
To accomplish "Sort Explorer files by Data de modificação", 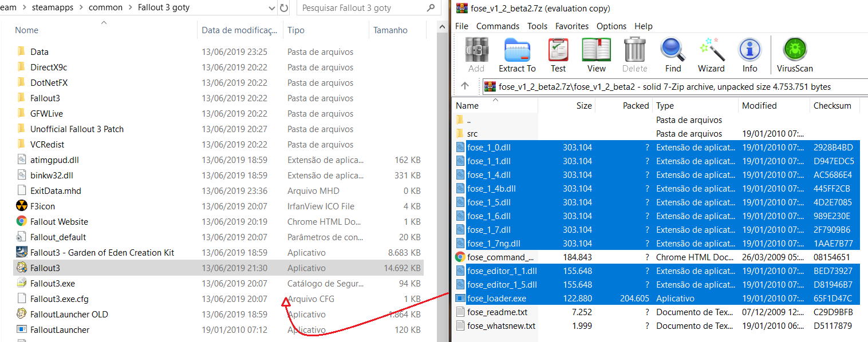I will pyautogui.click(x=240, y=30).
